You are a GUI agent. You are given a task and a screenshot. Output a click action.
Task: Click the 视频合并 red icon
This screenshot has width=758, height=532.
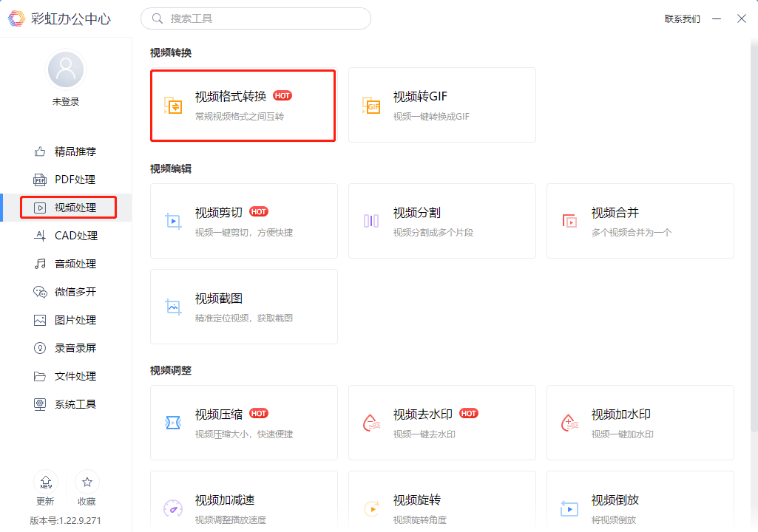pos(569,221)
